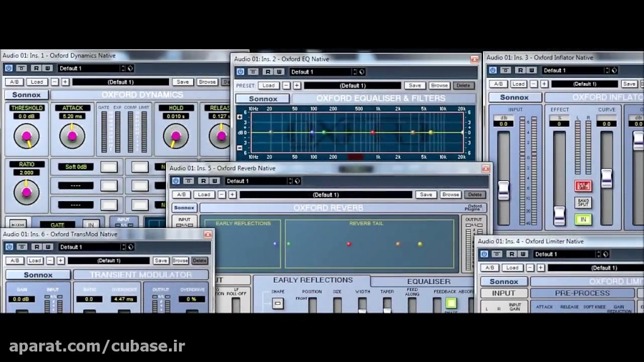This screenshot has height=362, width=644.
Task: Click Sonnox logo button in Oxford Dynamics
Action: (26, 95)
